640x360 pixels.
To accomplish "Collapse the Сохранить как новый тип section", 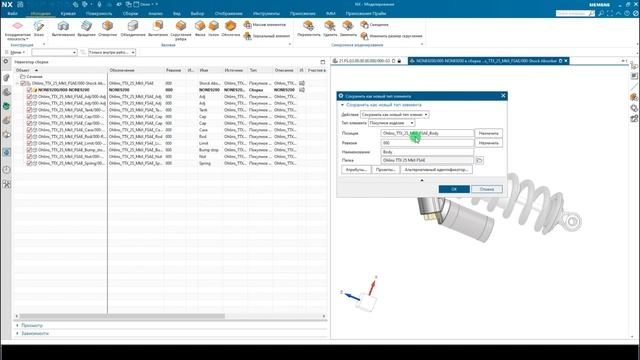I will point(342,105).
